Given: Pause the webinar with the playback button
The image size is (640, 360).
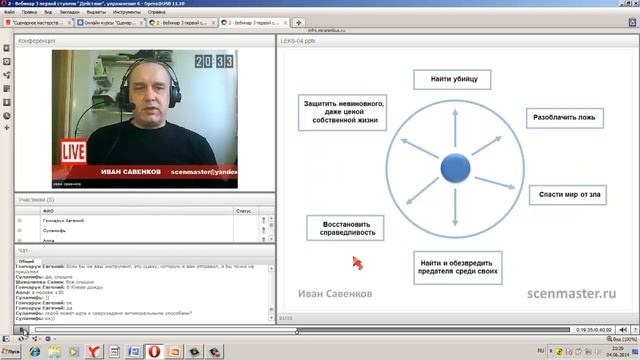Looking at the screenshot, I should 22,330.
